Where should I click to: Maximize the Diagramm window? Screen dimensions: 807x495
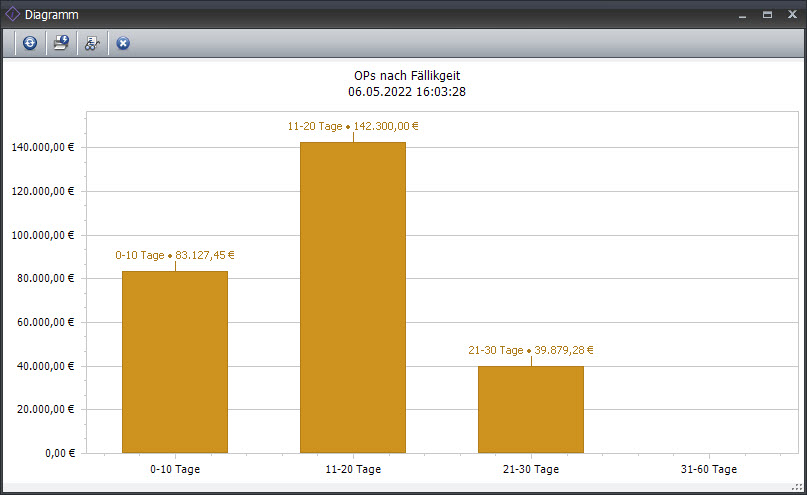(x=767, y=15)
